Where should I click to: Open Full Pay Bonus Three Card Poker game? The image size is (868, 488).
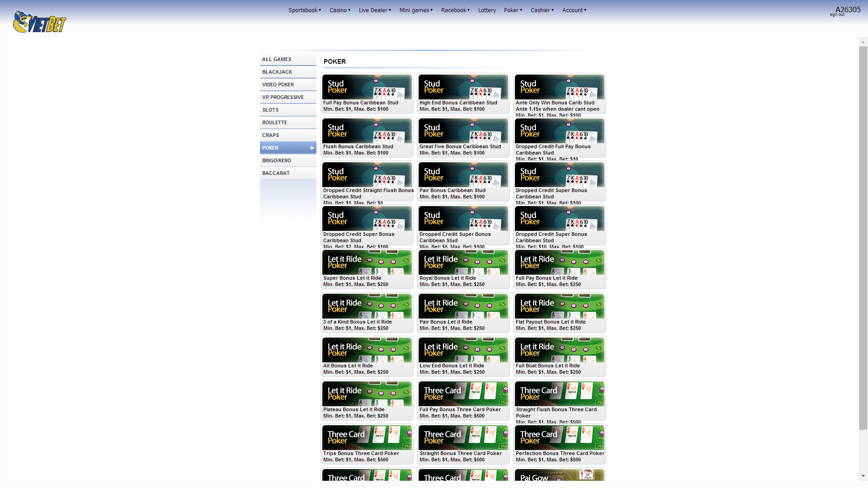463,394
